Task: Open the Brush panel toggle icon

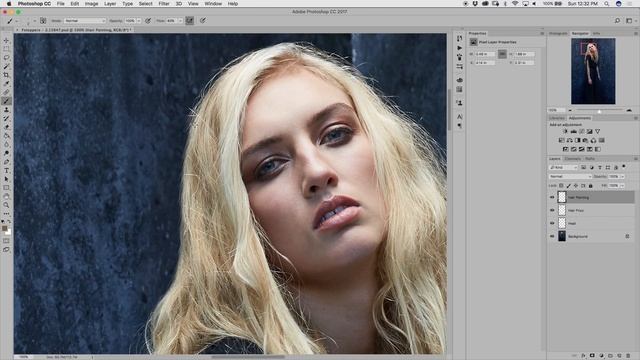Action: [x=43, y=20]
